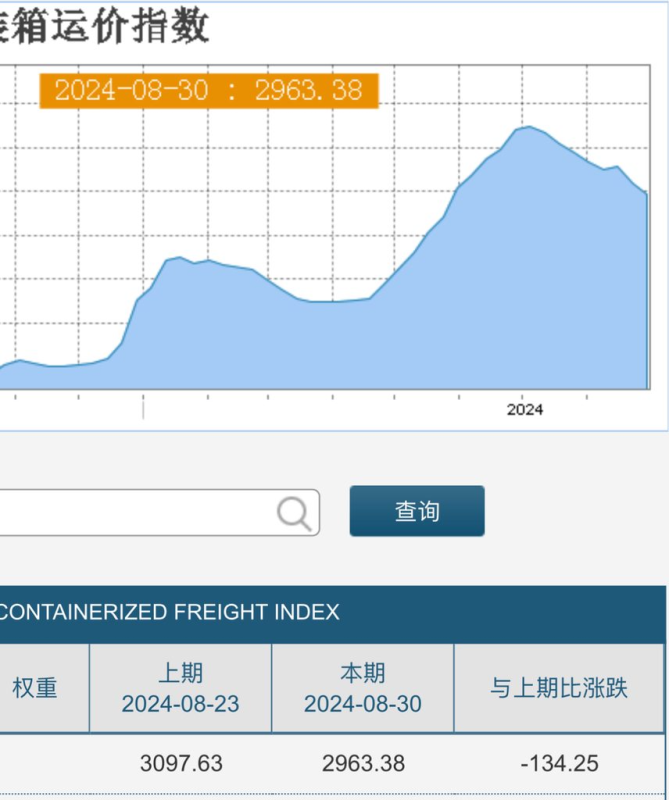Click the orange 2024-08-30 date tooltip

(209, 90)
